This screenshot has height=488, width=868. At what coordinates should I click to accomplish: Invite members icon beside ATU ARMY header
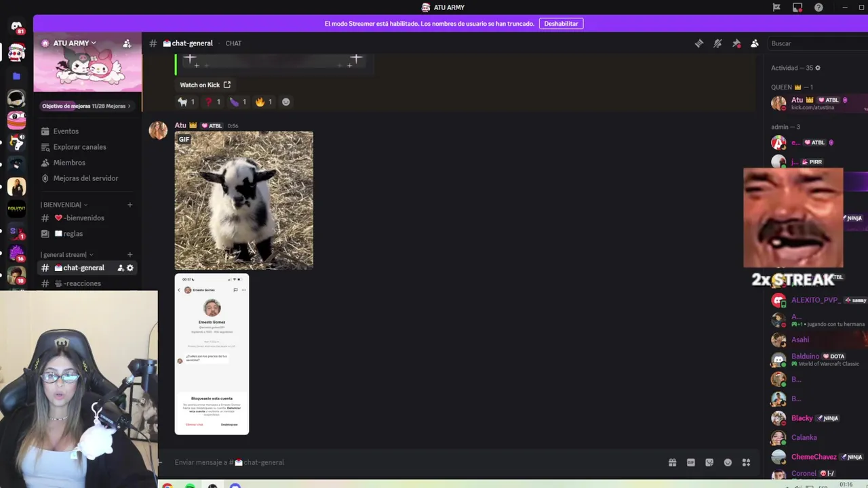[x=127, y=43]
